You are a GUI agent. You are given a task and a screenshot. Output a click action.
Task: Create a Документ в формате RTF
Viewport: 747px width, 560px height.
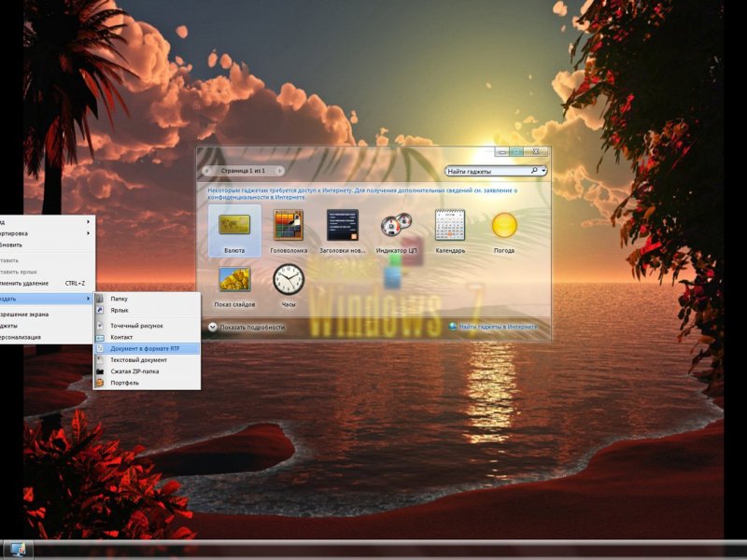pos(148,348)
